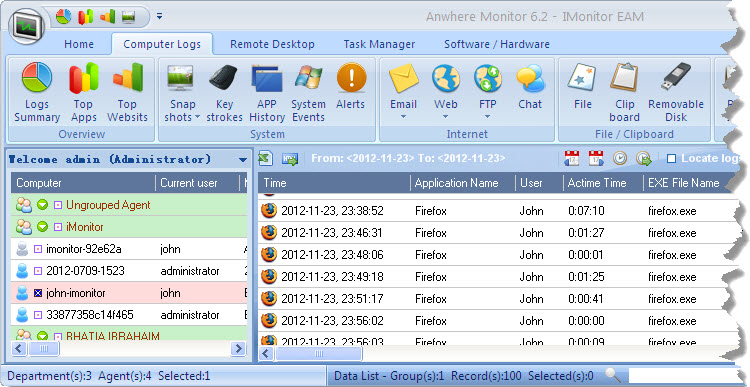Open Chat logs
The height and width of the screenshot is (387, 750).
click(x=530, y=86)
